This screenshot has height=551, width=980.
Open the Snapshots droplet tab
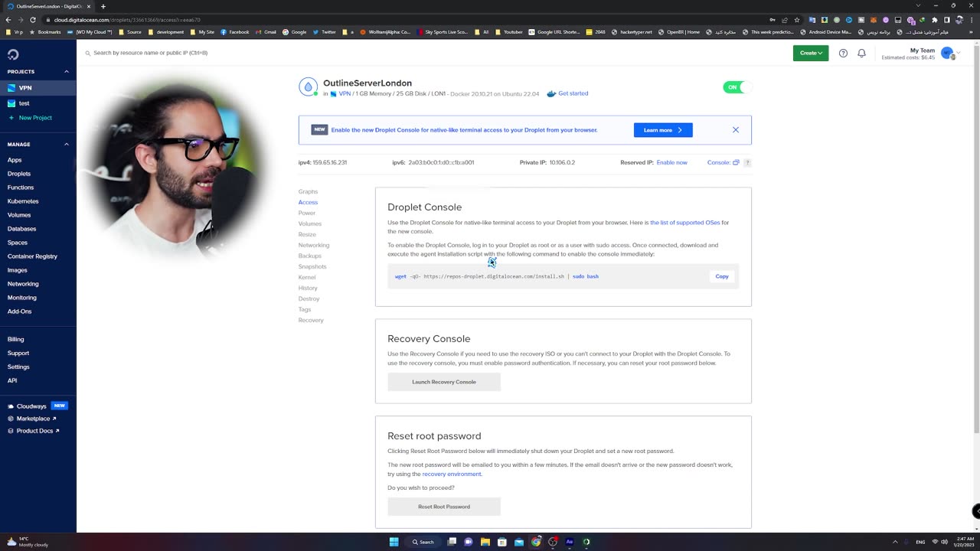pyautogui.click(x=312, y=266)
